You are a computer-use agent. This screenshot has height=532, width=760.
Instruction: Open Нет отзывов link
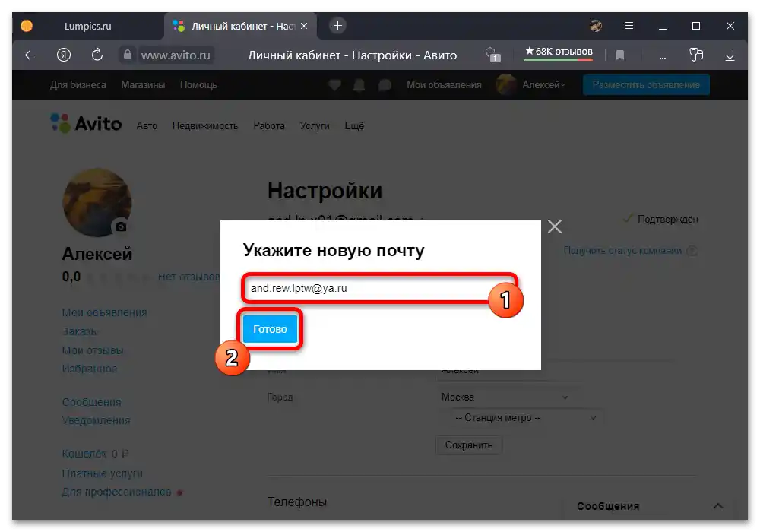(x=188, y=277)
